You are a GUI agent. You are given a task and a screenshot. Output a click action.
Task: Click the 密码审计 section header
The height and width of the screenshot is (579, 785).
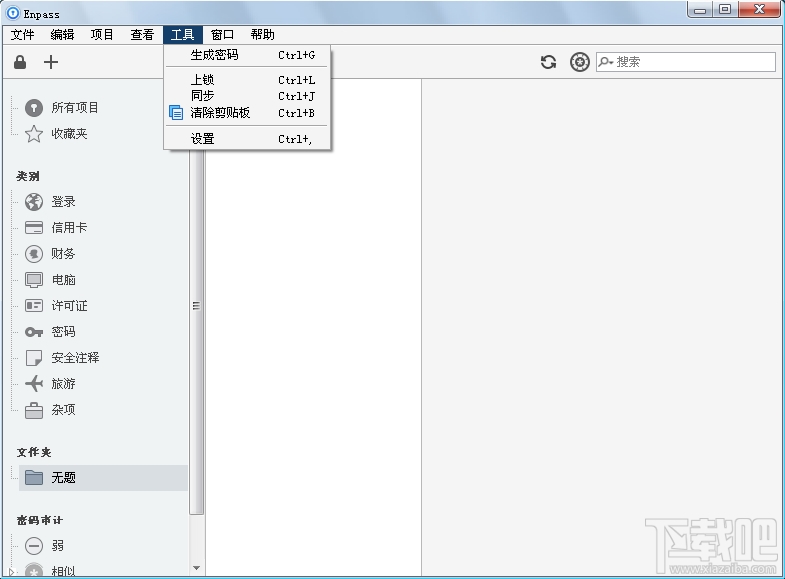tap(40, 520)
